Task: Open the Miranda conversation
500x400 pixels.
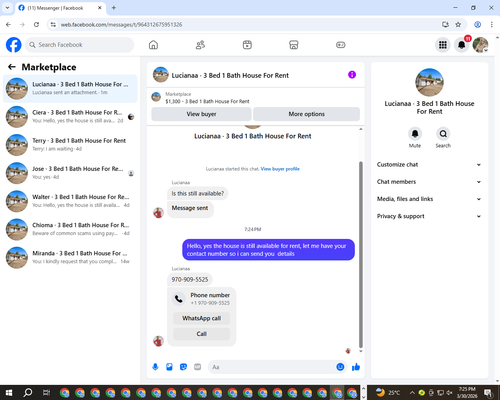Action: (x=70, y=258)
